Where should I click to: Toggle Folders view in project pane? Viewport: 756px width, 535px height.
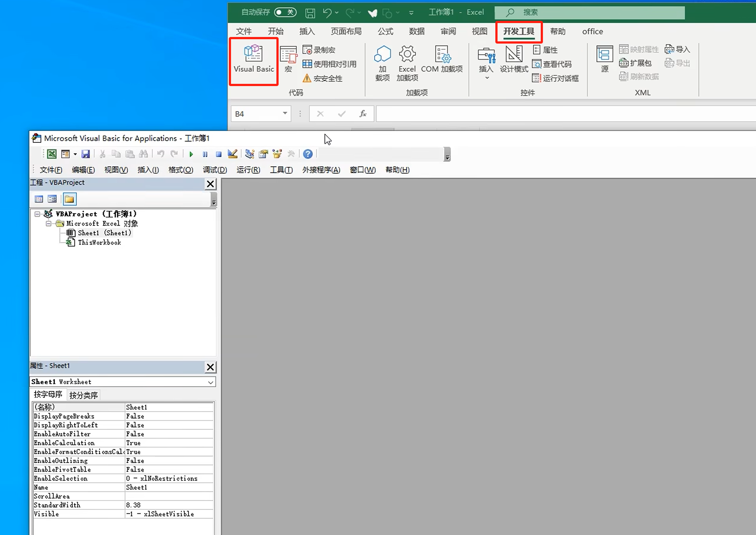click(69, 199)
